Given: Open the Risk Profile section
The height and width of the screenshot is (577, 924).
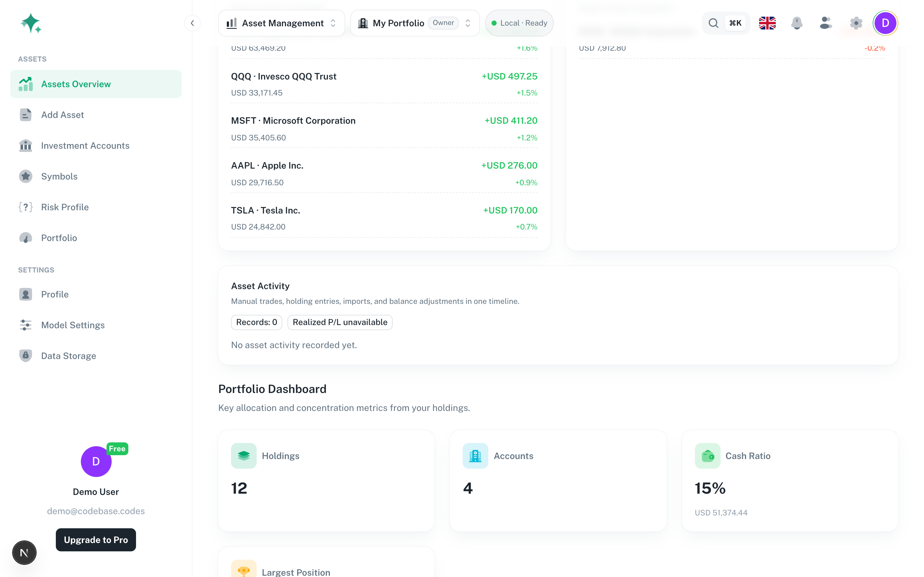Looking at the screenshot, I should [x=65, y=207].
